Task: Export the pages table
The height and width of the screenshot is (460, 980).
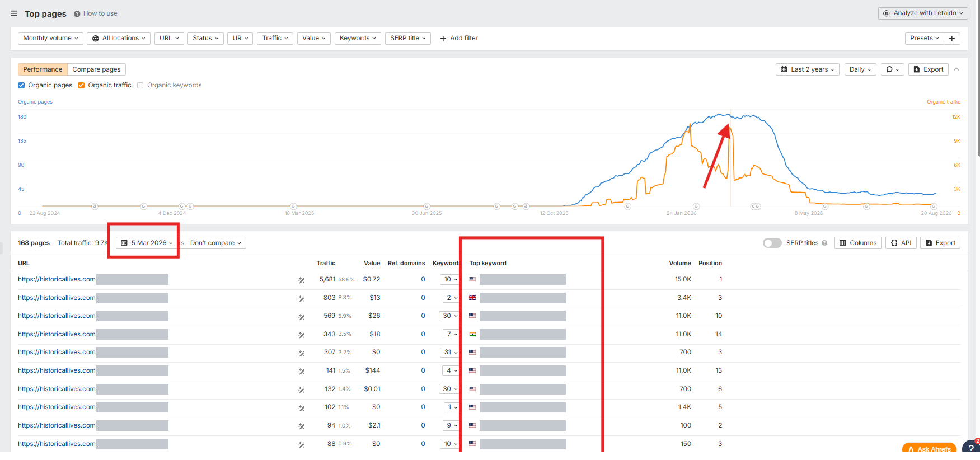Action: coord(940,243)
